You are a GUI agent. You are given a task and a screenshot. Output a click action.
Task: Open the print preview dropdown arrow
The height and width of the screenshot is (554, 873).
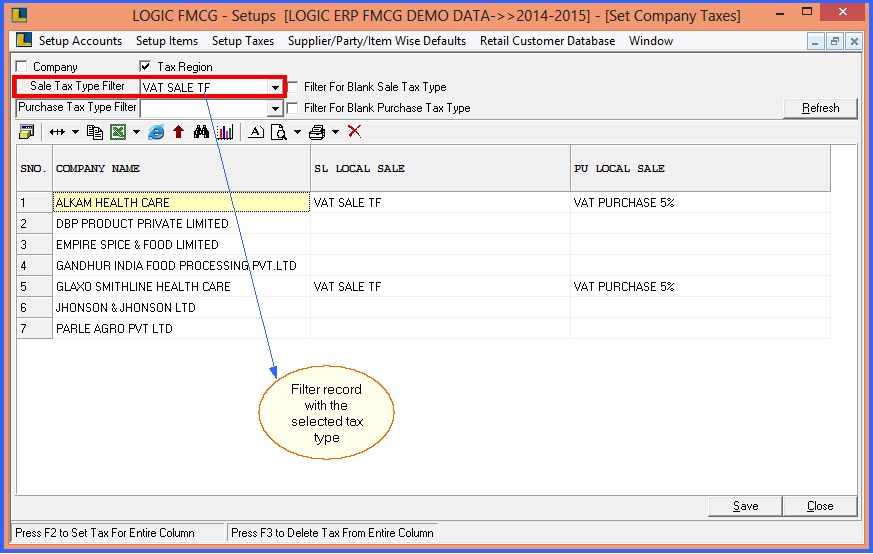pos(297,132)
